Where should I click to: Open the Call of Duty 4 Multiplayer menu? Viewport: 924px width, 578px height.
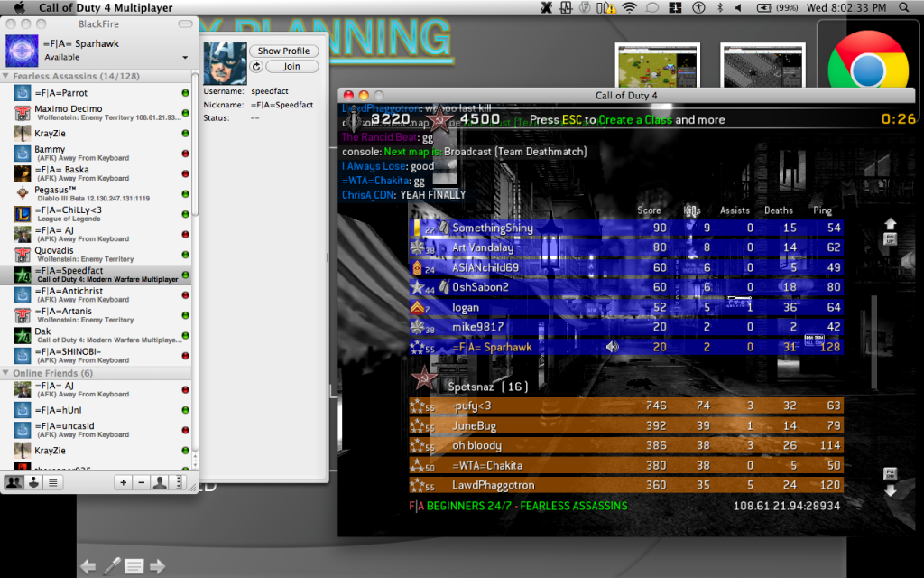pos(106,7)
